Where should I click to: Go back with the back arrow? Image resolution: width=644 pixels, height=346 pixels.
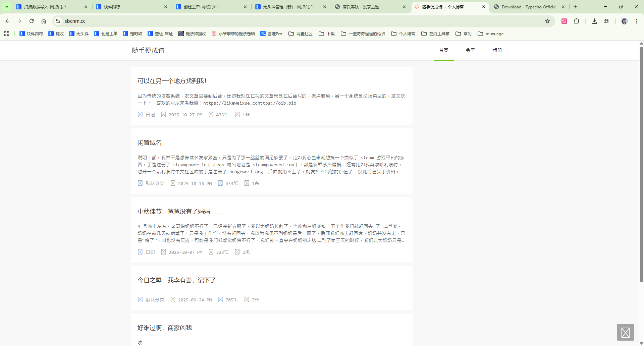7,21
